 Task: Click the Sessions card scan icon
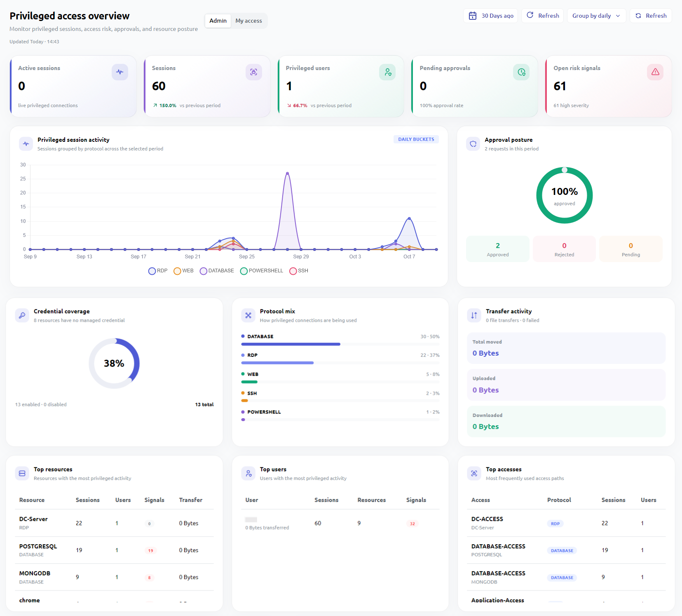(x=254, y=72)
